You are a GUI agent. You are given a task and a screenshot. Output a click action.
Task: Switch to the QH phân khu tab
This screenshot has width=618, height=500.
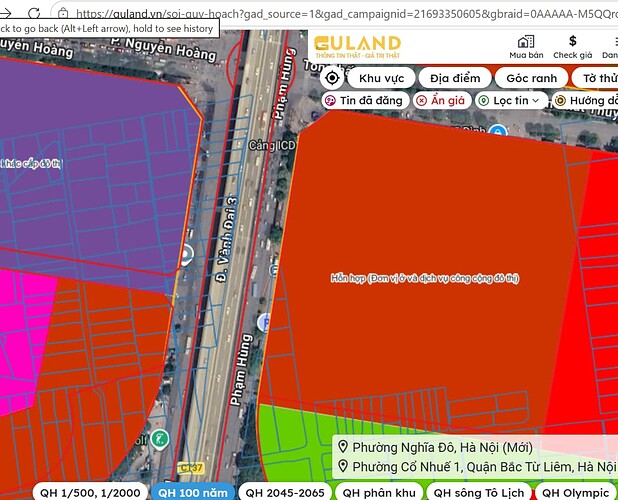pos(379,492)
